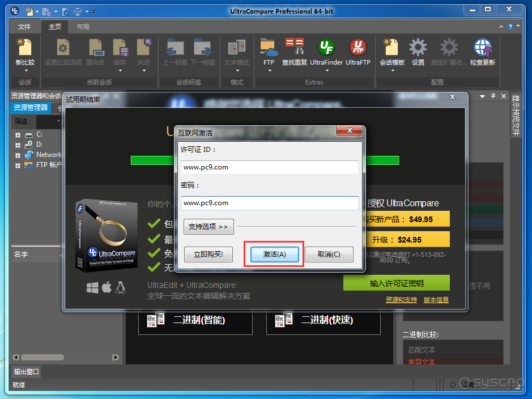Click the Buy new product $49.95 button
The height and width of the screenshot is (399, 532).
tap(408, 219)
